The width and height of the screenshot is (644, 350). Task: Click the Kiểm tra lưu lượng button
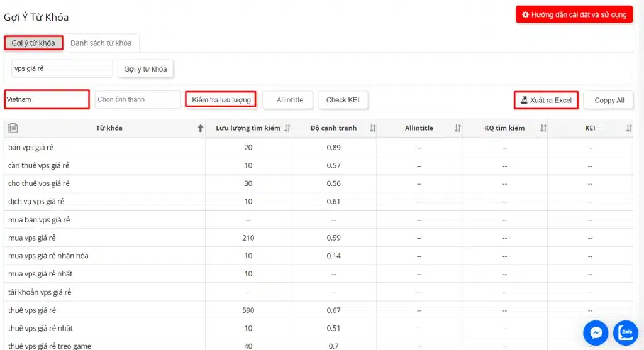(x=221, y=100)
